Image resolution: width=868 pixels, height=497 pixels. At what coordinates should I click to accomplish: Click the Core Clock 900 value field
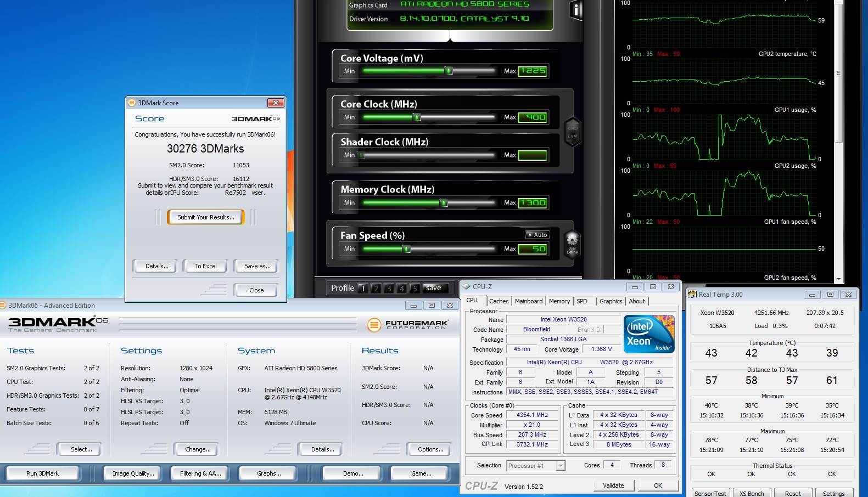tap(533, 117)
